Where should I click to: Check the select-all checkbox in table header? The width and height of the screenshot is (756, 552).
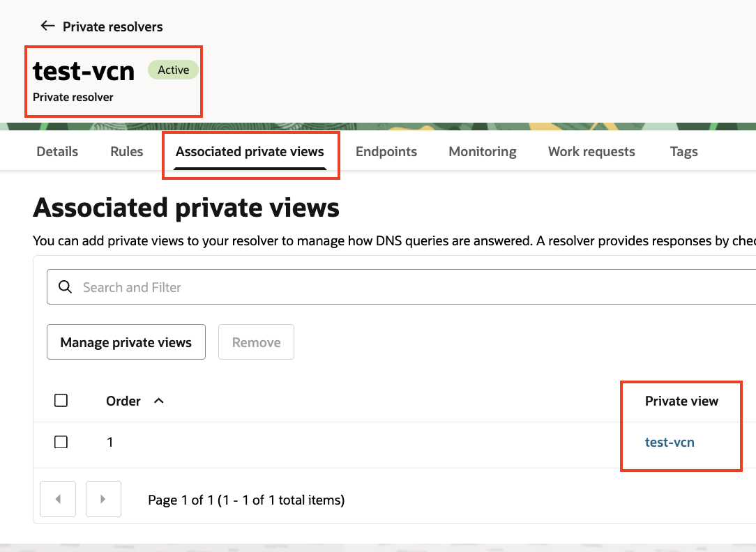point(61,400)
